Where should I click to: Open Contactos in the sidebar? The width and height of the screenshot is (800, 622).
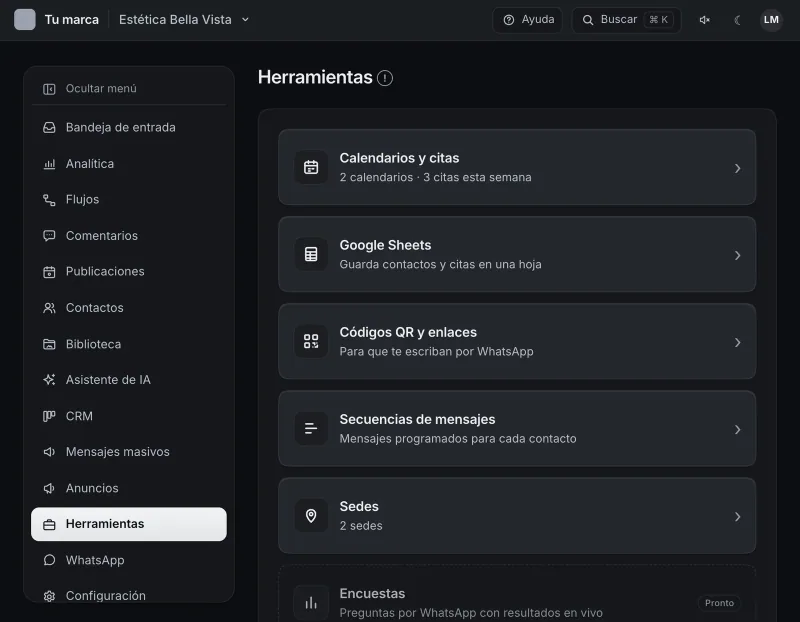pyautogui.click(x=129, y=308)
